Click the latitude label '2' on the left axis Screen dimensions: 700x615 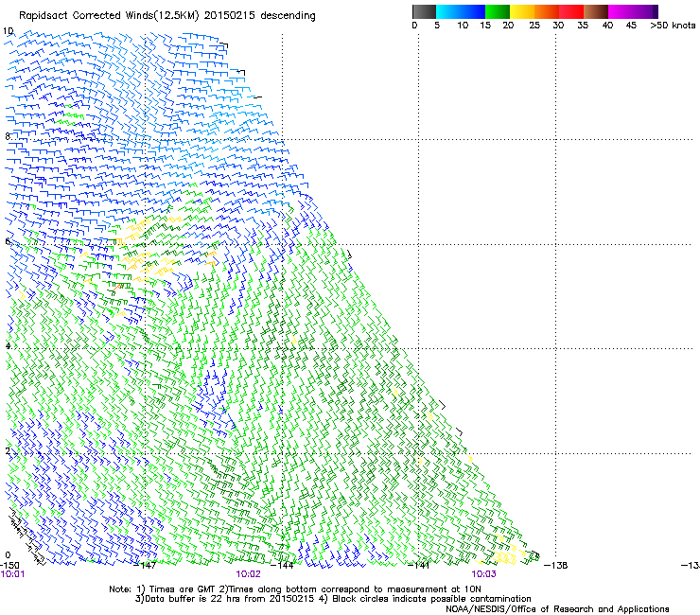click(x=8, y=450)
